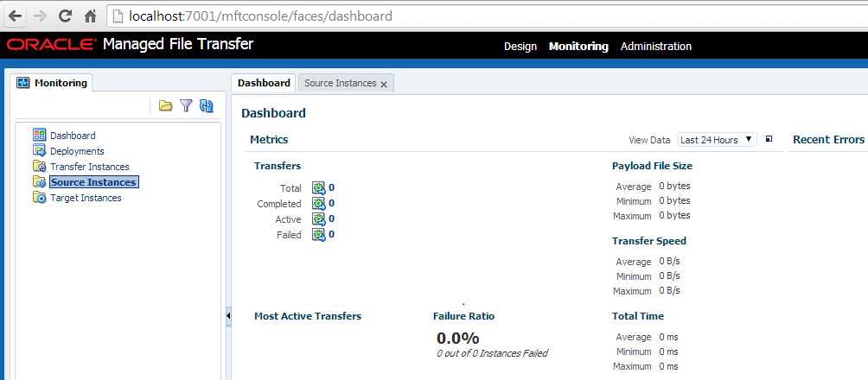Viewport: 868px width, 380px height.
Task: Reload the page with refresh icon
Action: point(66,16)
